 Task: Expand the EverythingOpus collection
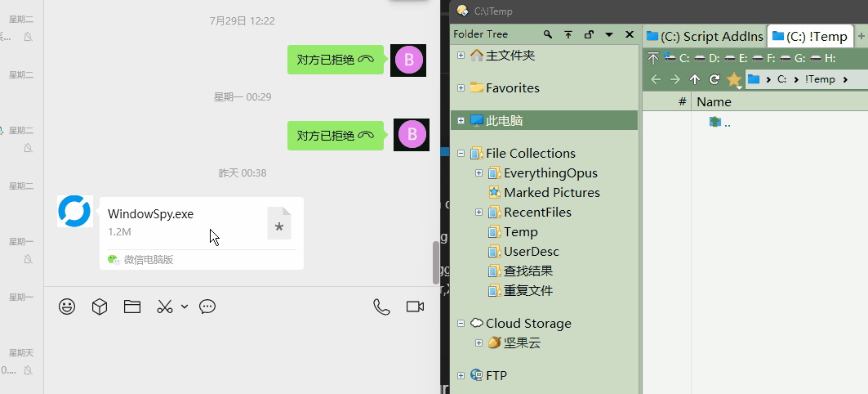click(479, 173)
